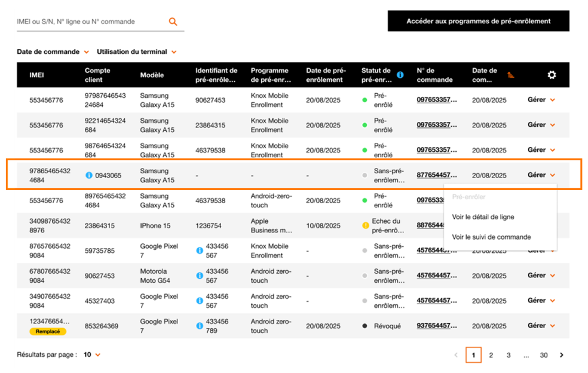588x373 pixels.
Task: Click previous page arrow in pagination
Action: pos(456,355)
